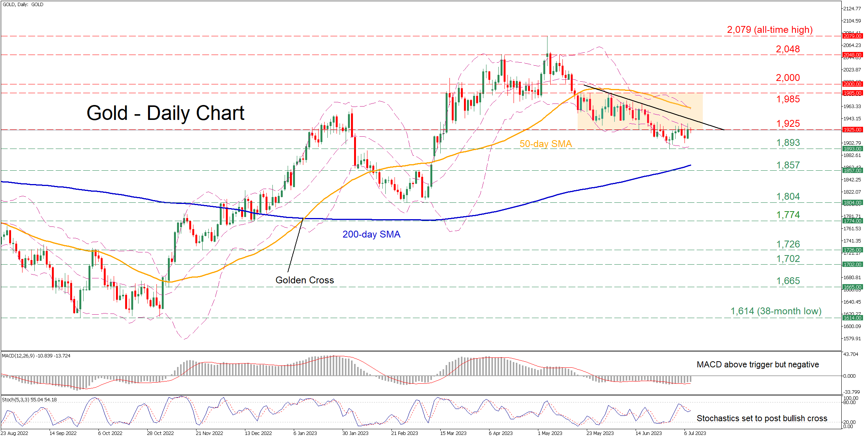Click the 2,079 all-time high label
The height and width of the screenshot is (438, 868).
pos(770,30)
